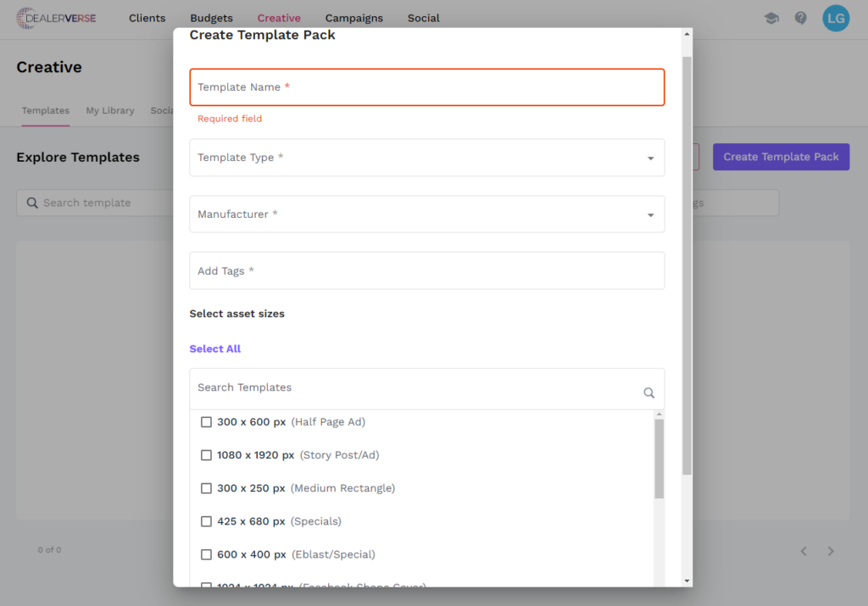Open the Campaigns menu item
The height and width of the screenshot is (606, 868).
click(353, 18)
